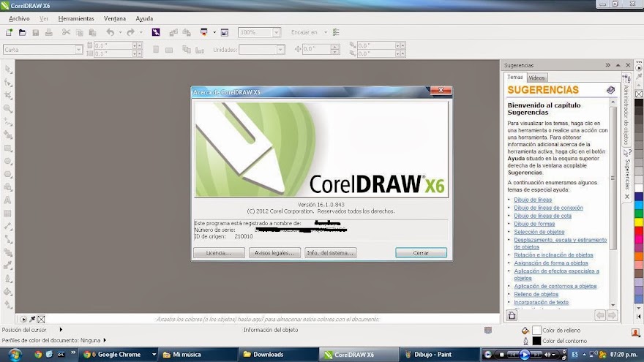The width and height of the screenshot is (644, 362).
Task: Open Google Chrome taskbar group dropdown arrow
Action: (x=154, y=355)
